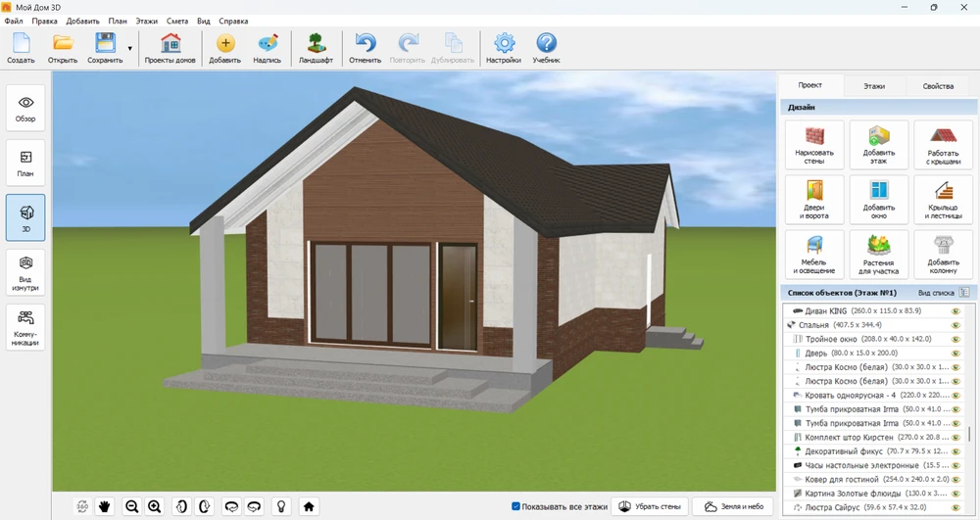The image size is (980, 520).
Task: Collapse the Спальня room group
Action: click(x=790, y=324)
